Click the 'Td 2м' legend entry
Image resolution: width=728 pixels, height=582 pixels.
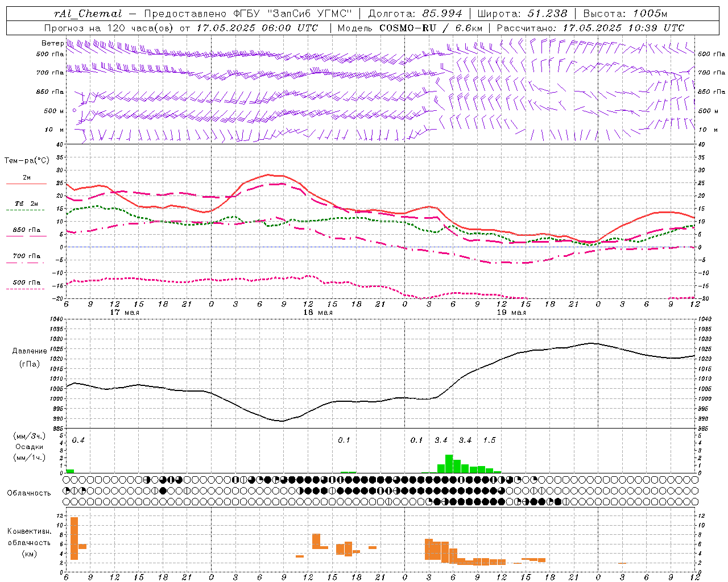[26, 203]
